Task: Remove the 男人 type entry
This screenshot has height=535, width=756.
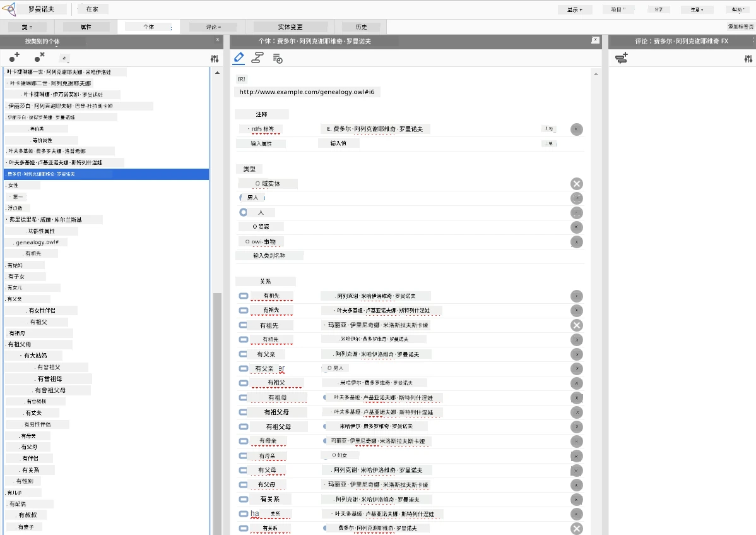Action: click(x=577, y=198)
